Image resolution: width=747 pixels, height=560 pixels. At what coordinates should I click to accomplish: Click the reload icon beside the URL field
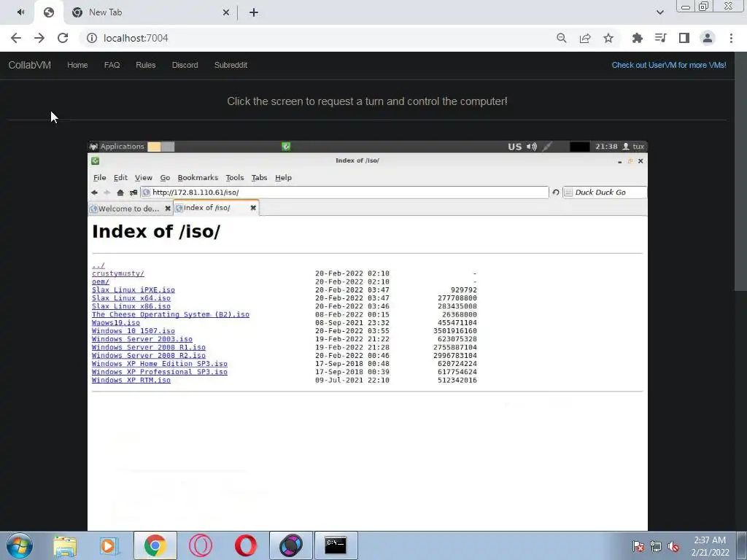[x=555, y=192]
